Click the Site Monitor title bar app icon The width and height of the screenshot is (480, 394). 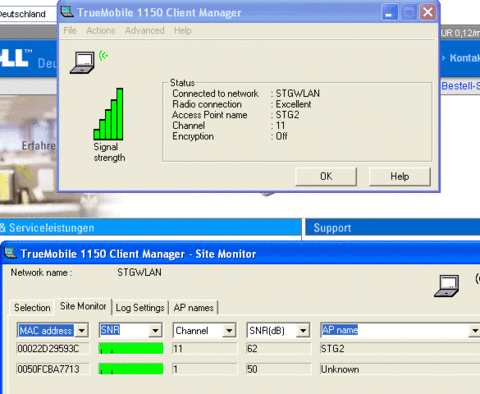coord(10,253)
